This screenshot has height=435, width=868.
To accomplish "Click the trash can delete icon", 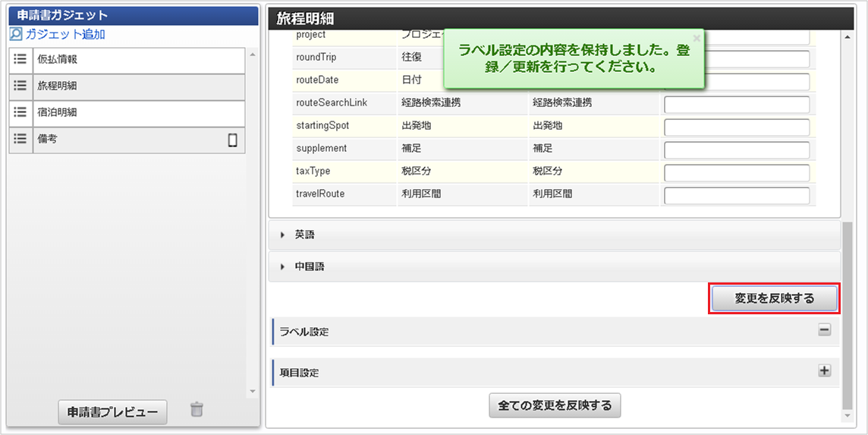I will (197, 410).
